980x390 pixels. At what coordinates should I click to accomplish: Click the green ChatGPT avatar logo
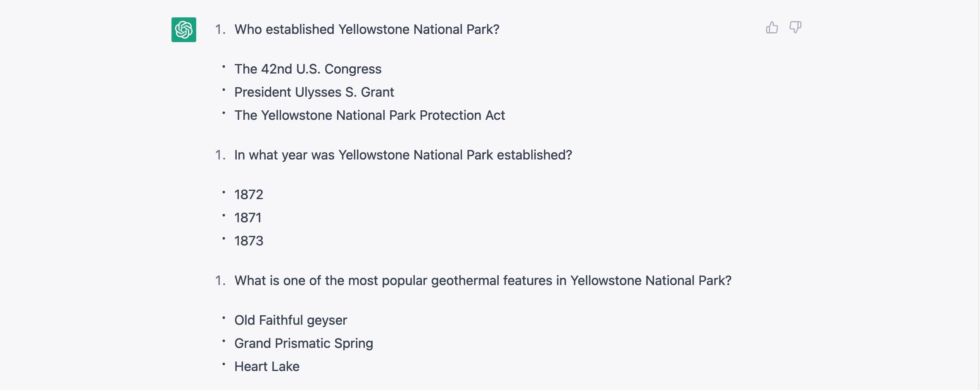pos(184,30)
